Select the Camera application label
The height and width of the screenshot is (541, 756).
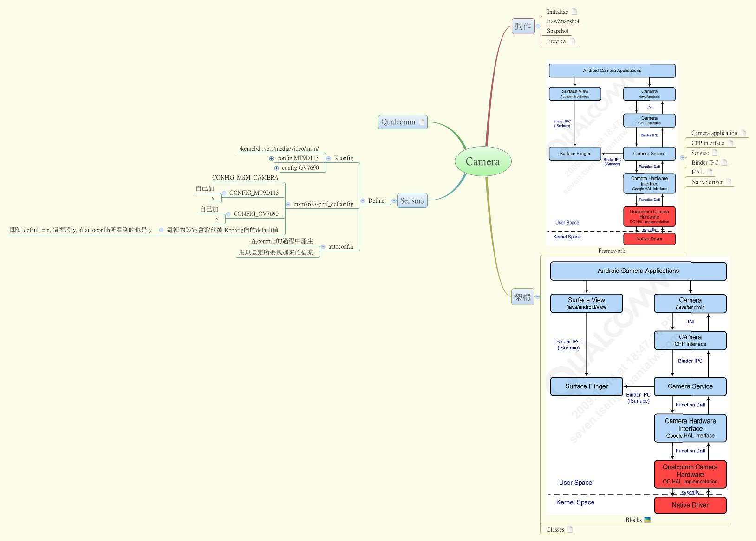[714, 133]
